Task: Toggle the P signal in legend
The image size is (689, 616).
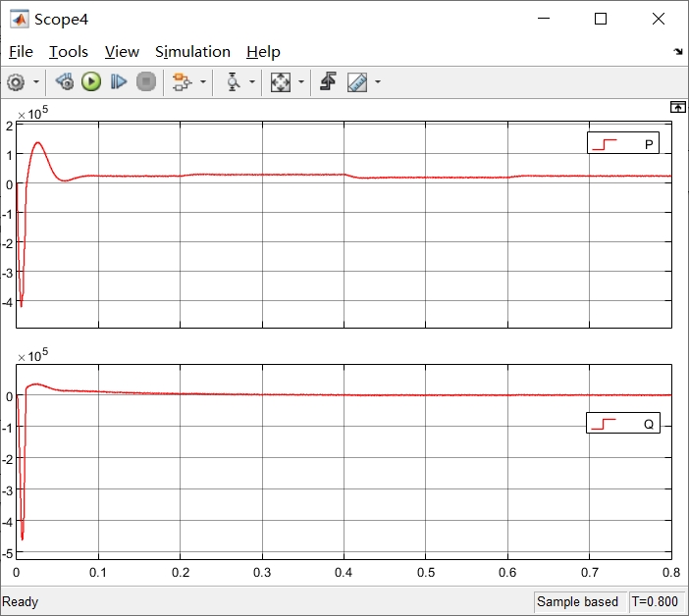Action: pos(623,143)
